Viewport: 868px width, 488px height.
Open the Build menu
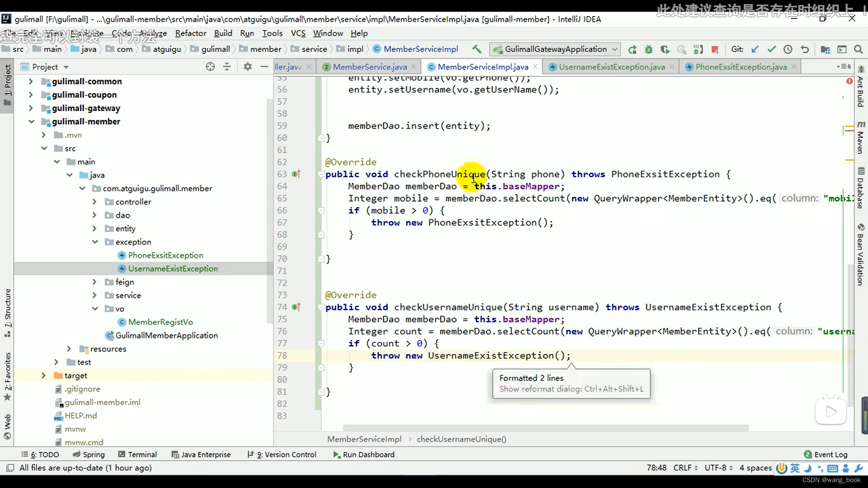(223, 33)
